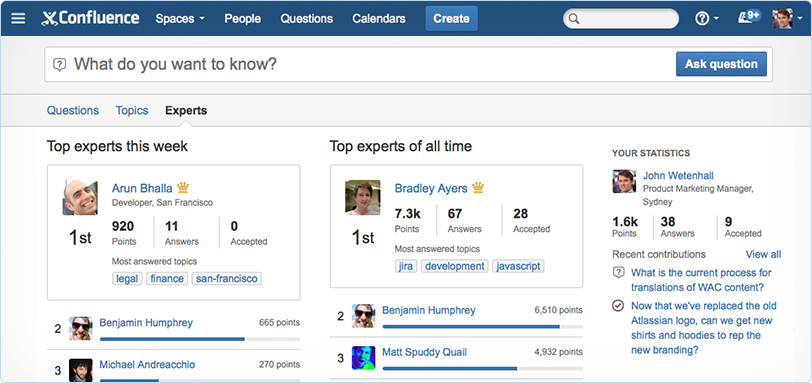
Task: Open notifications icon showing 9+ badge
Action: click(x=748, y=18)
